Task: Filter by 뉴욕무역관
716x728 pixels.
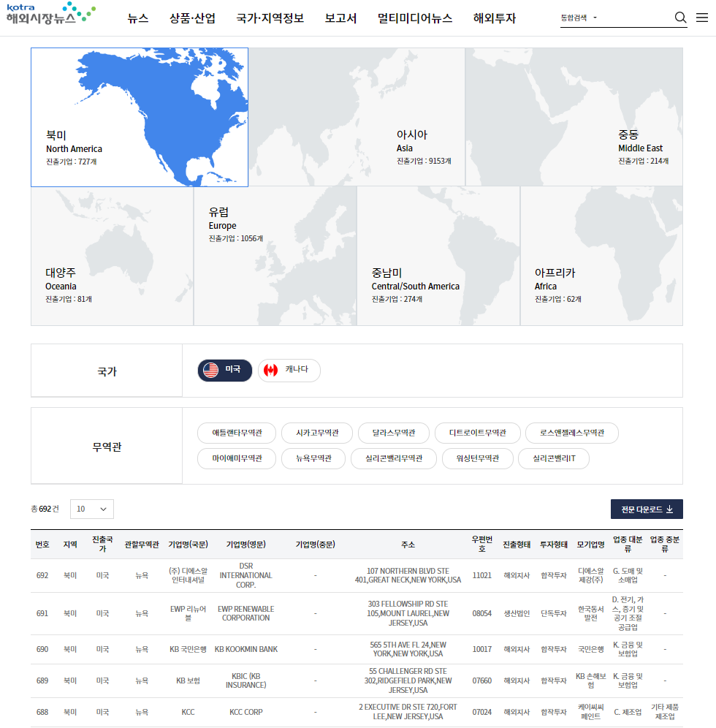Action: [313, 459]
